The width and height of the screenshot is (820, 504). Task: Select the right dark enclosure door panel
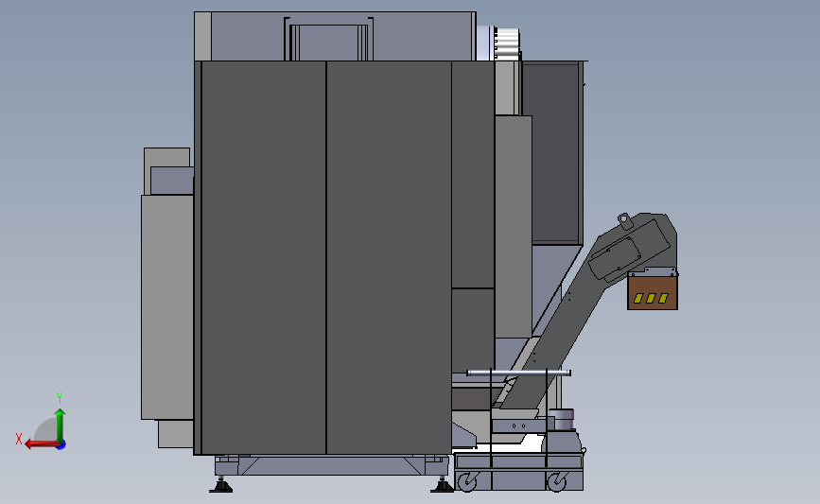click(389, 257)
